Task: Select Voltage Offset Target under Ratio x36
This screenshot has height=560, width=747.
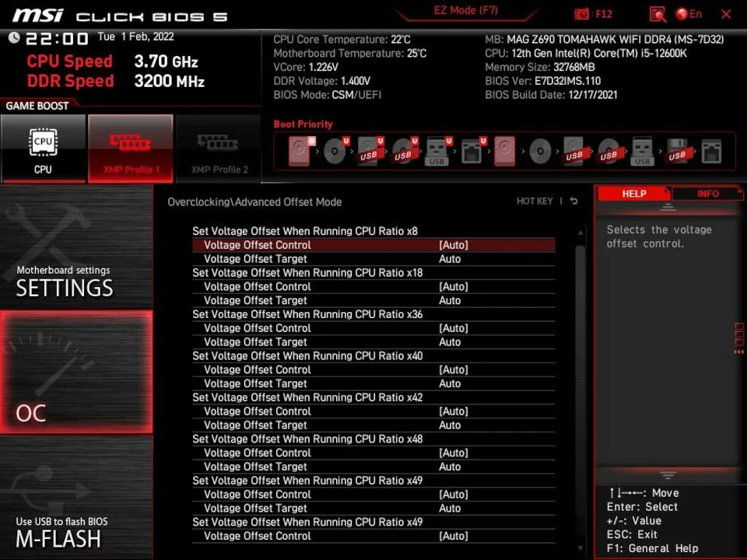Action: coord(373,342)
